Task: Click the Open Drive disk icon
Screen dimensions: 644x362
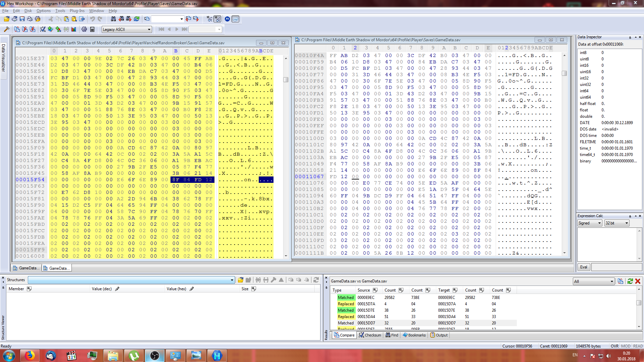Action: pos(14,19)
